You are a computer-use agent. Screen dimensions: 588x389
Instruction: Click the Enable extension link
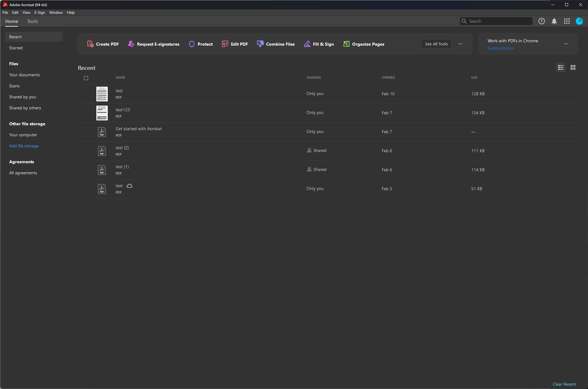(501, 48)
